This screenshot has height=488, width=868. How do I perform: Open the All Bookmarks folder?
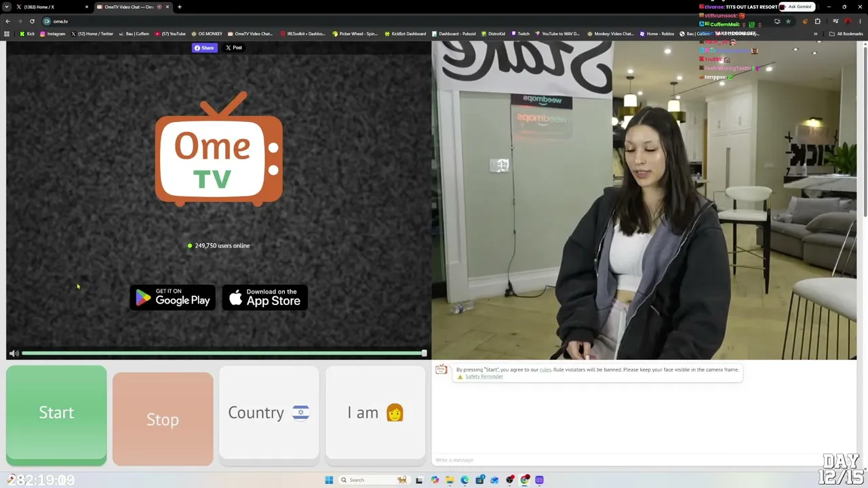(x=846, y=34)
